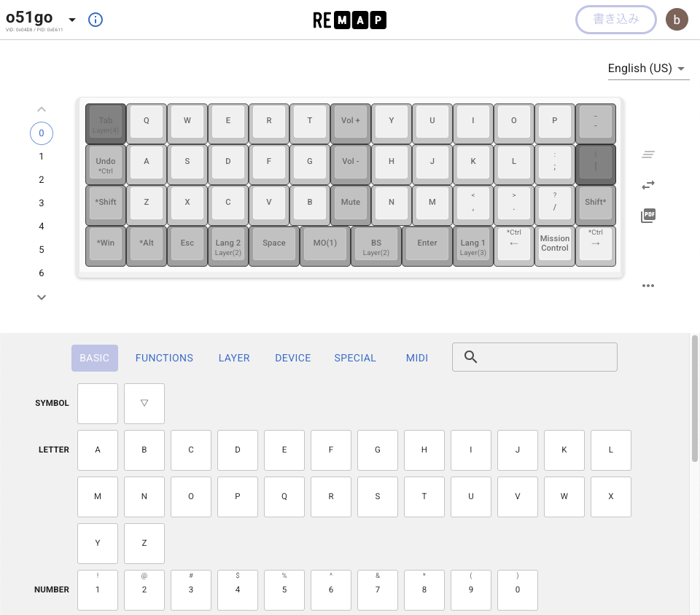The height and width of the screenshot is (615, 700).
Task: Switch to the FUNCTIONS keycode tab
Action: pyautogui.click(x=164, y=358)
